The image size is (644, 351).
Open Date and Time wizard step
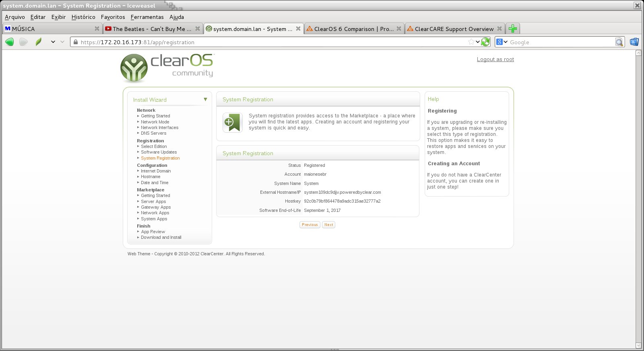(155, 183)
